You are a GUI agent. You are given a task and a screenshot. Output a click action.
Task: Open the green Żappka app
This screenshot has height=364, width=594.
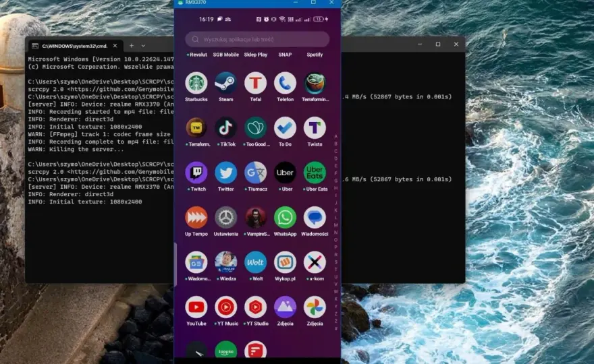(225, 351)
